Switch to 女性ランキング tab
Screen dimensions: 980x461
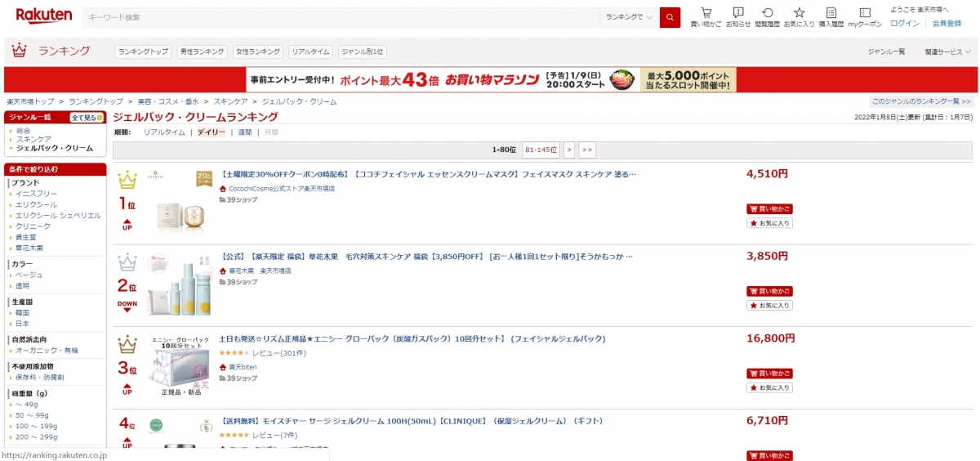[x=257, y=51]
